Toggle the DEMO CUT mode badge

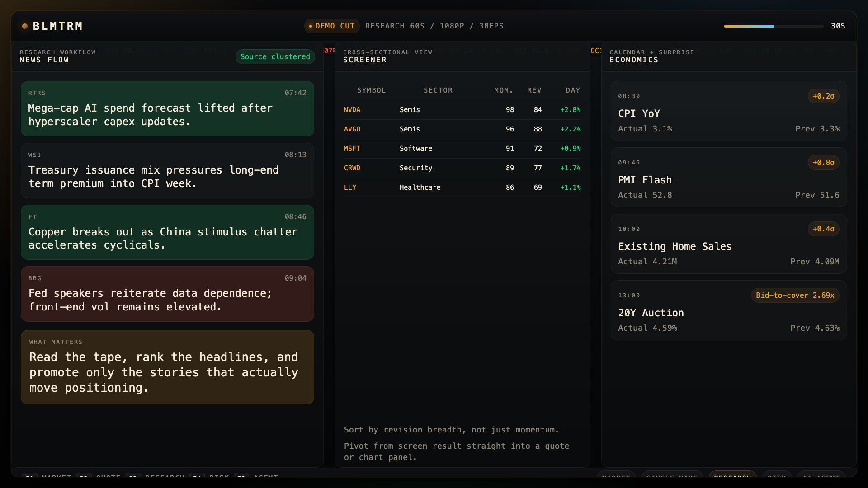click(332, 26)
